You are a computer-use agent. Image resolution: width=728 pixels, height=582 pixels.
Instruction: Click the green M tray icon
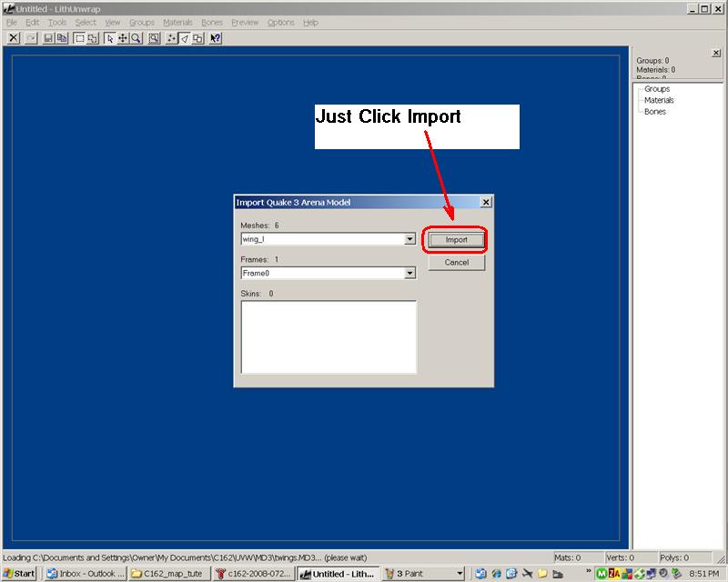[602, 574]
